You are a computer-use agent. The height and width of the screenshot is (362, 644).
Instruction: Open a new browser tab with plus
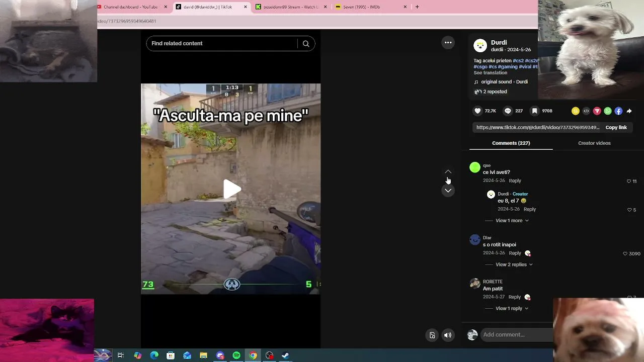(x=417, y=7)
